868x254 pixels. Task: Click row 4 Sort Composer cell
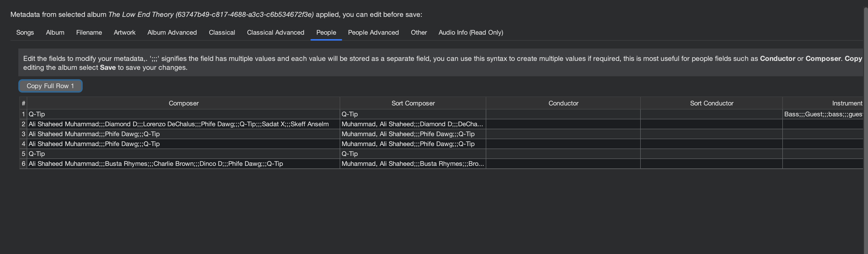coord(413,144)
